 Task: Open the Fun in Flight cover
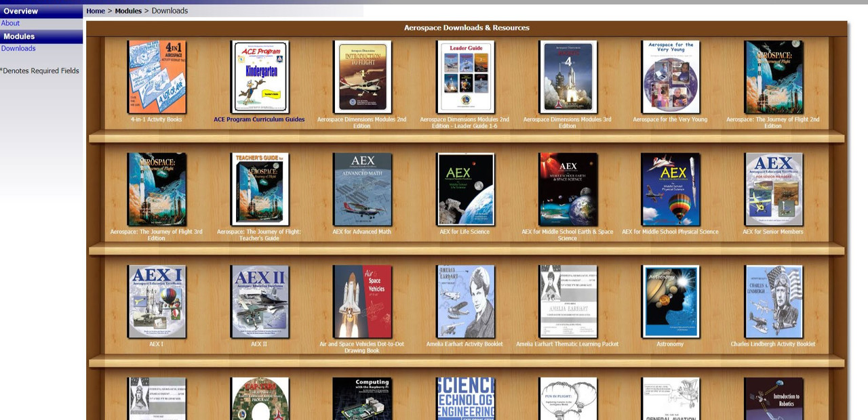click(568, 398)
